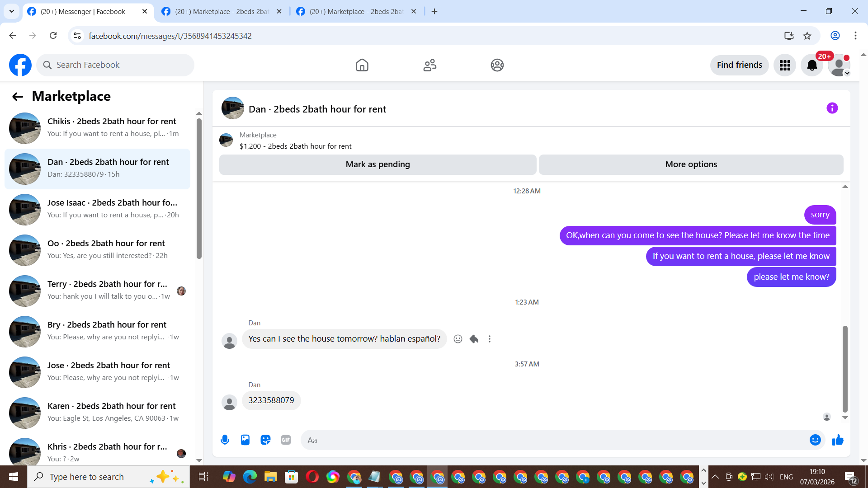This screenshot has height=488, width=868.
Task: Open Facebook home via the logo
Action: point(20,65)
